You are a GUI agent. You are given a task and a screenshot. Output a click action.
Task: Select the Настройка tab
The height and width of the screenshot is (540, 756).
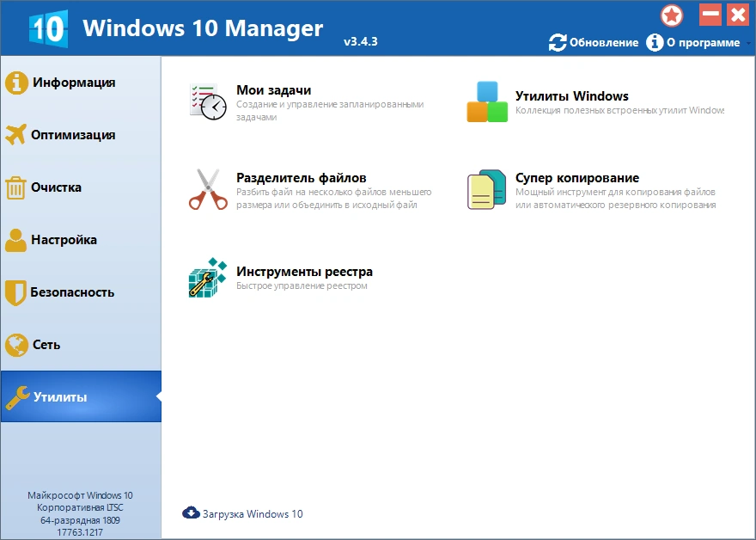click(81, 240)
